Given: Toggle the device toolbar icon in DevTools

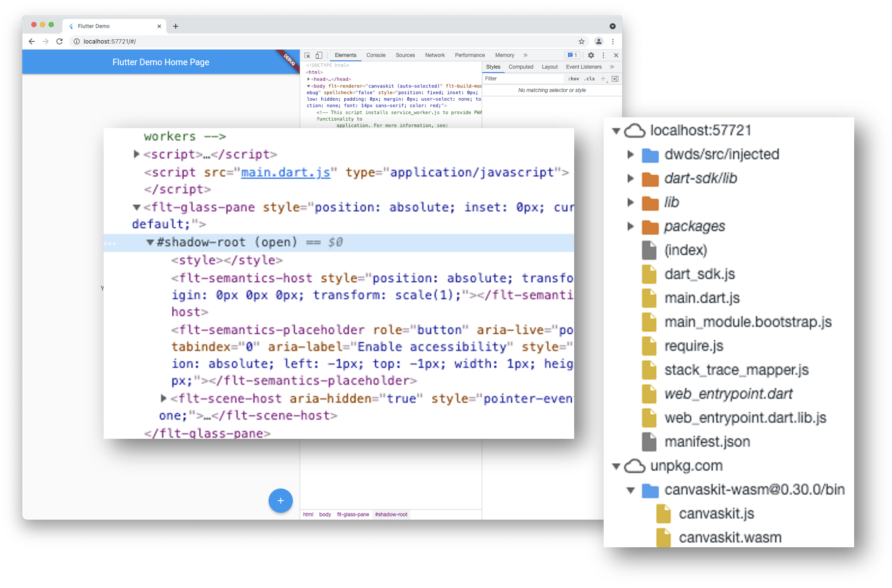Looking at the screenshot, I should 319,55.
